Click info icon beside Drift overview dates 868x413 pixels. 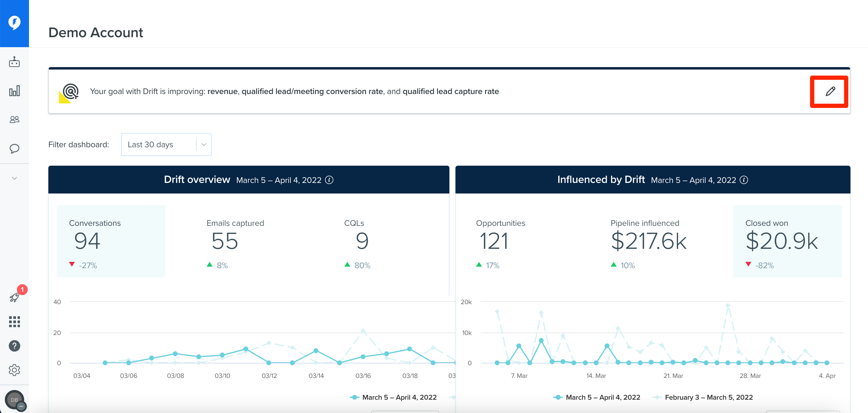329,180
